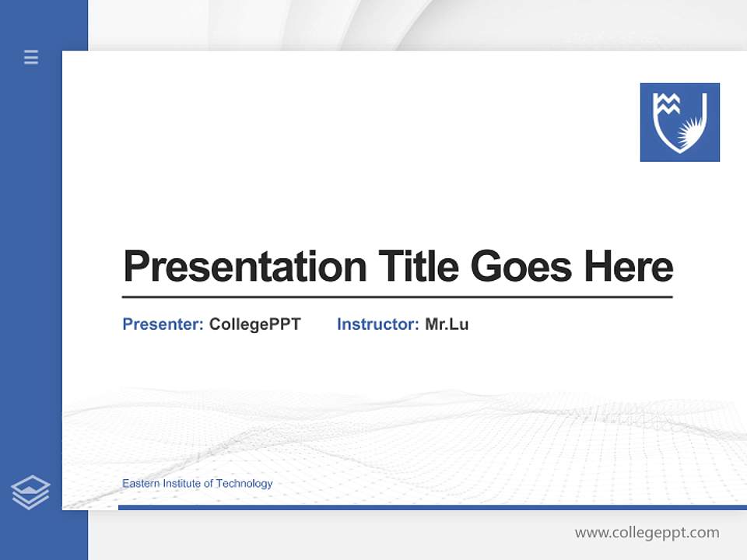Click the 'Instructor:' label
The width and height of the screenshot is (747, 560).
[x=377, y=324]
